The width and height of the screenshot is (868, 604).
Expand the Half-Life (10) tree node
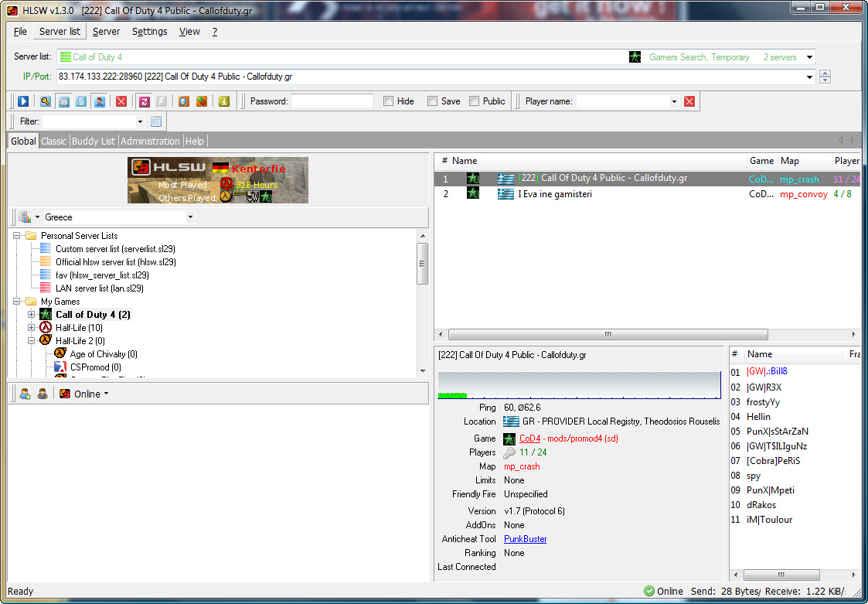(x=32, y=327)
